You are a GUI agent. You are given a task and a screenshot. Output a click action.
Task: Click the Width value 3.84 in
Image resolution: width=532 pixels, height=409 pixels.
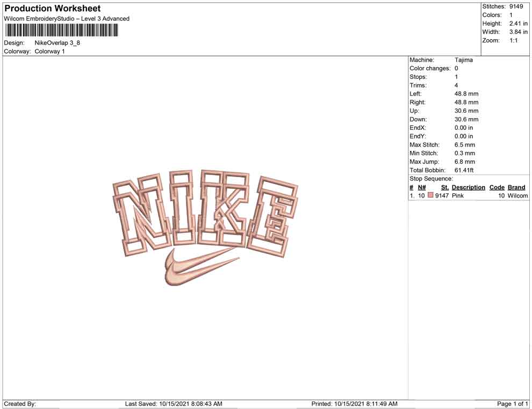[x=519, y=32]
